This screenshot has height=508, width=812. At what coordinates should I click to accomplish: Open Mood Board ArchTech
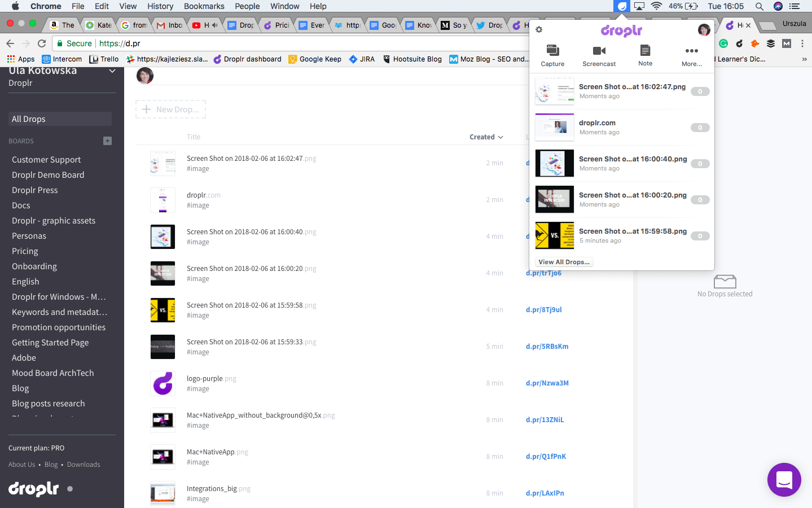coord(53,373)
